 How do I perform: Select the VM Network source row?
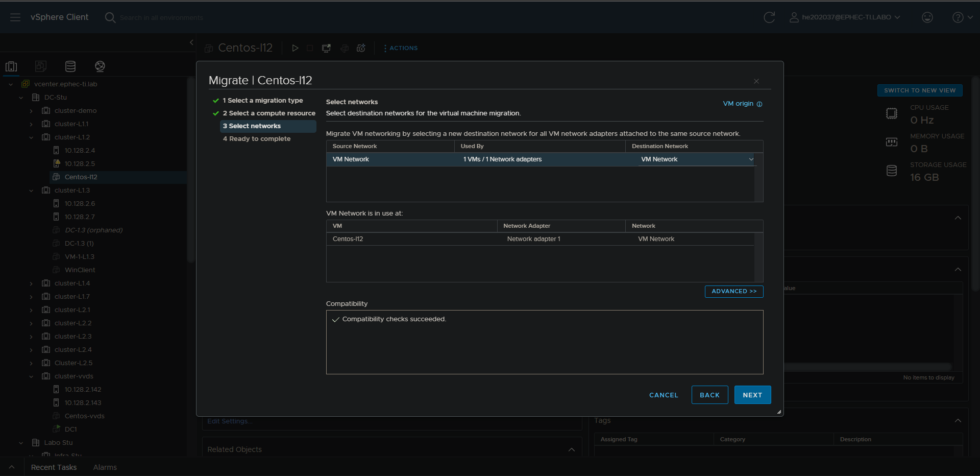coord(541,159)
